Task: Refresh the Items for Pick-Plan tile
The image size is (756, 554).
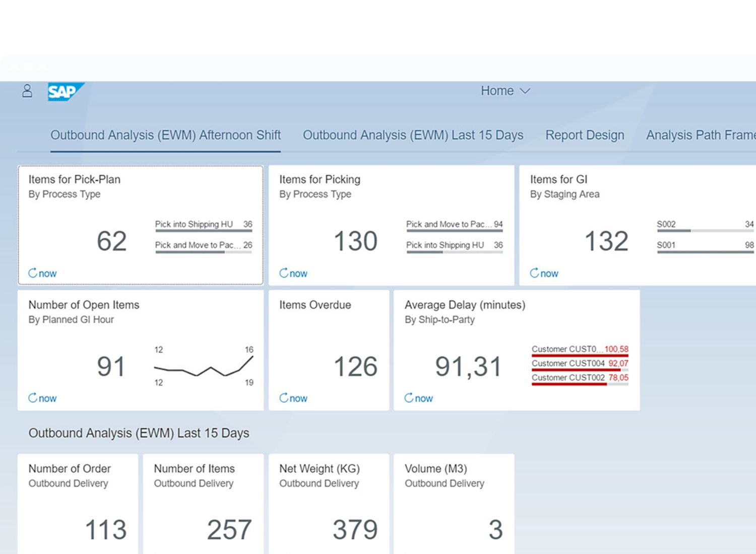Action: click(33, 273)
